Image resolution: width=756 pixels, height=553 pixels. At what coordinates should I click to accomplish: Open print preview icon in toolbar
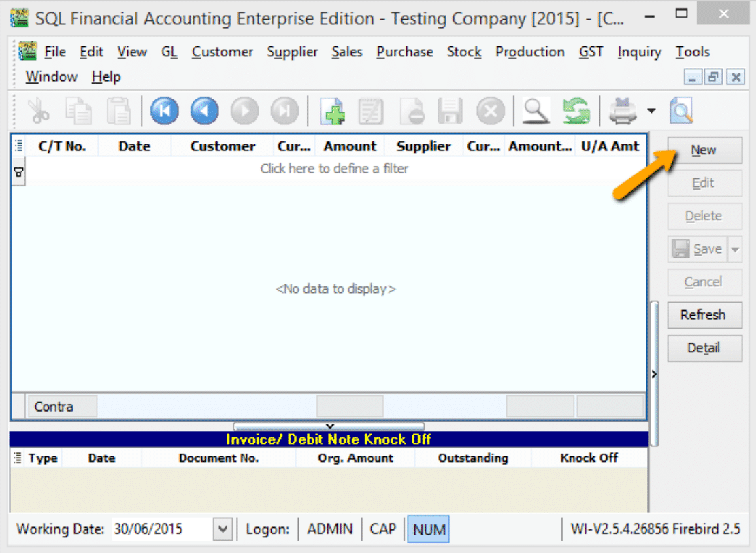point(680,111)
